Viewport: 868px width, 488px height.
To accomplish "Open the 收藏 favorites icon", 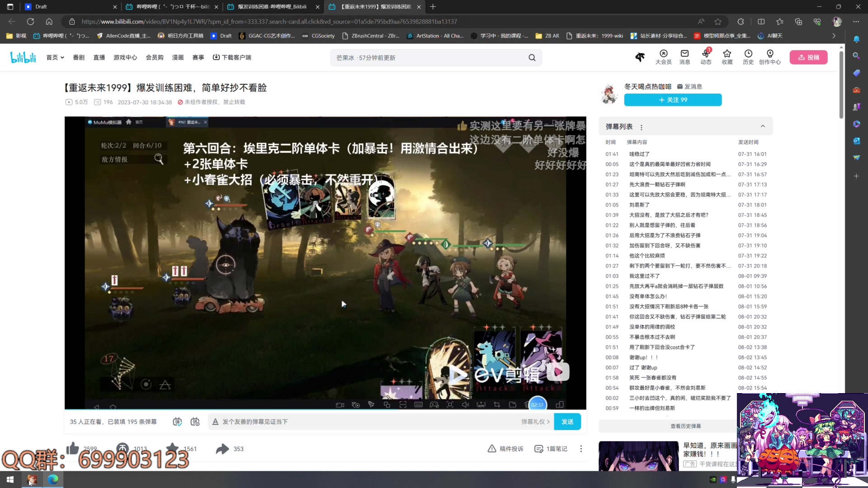I will pyautogui.click(x=727, y=57).
